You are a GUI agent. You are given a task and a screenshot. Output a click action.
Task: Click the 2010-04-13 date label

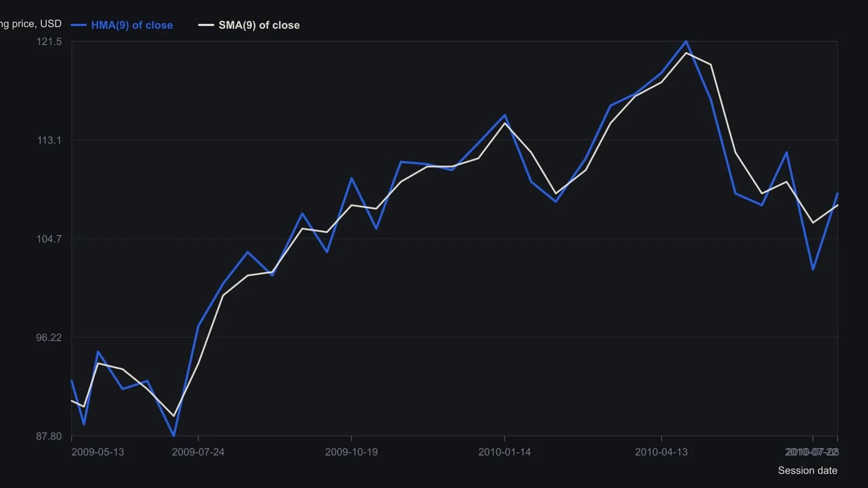661,452
